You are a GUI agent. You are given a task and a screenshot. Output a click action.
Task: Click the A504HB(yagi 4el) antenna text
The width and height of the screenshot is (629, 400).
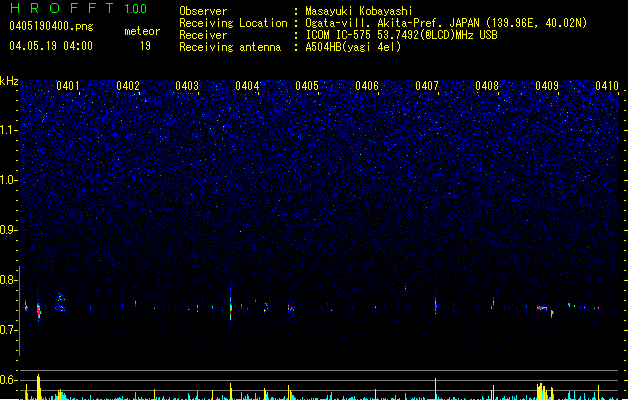[x=353, y=47]
